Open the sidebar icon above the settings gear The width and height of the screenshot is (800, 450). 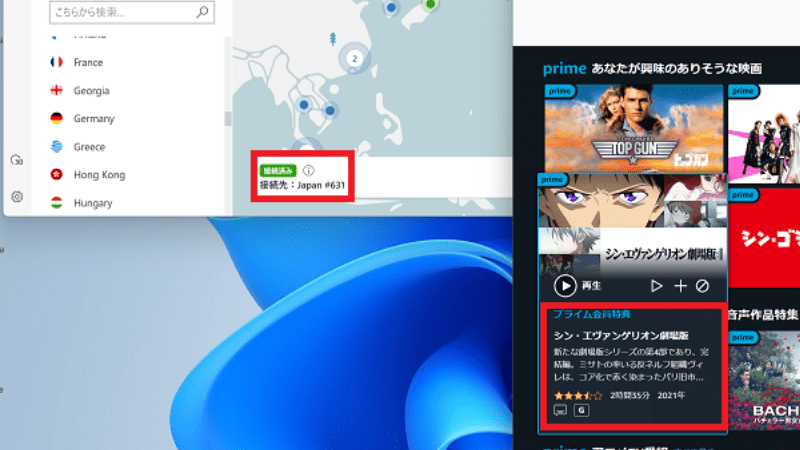(x=17, y=160)
